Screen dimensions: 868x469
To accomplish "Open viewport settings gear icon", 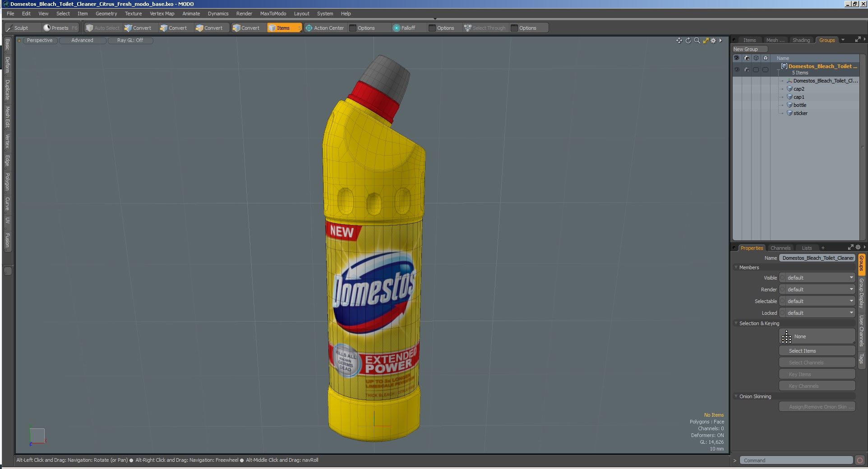I will tap(713, 41).
